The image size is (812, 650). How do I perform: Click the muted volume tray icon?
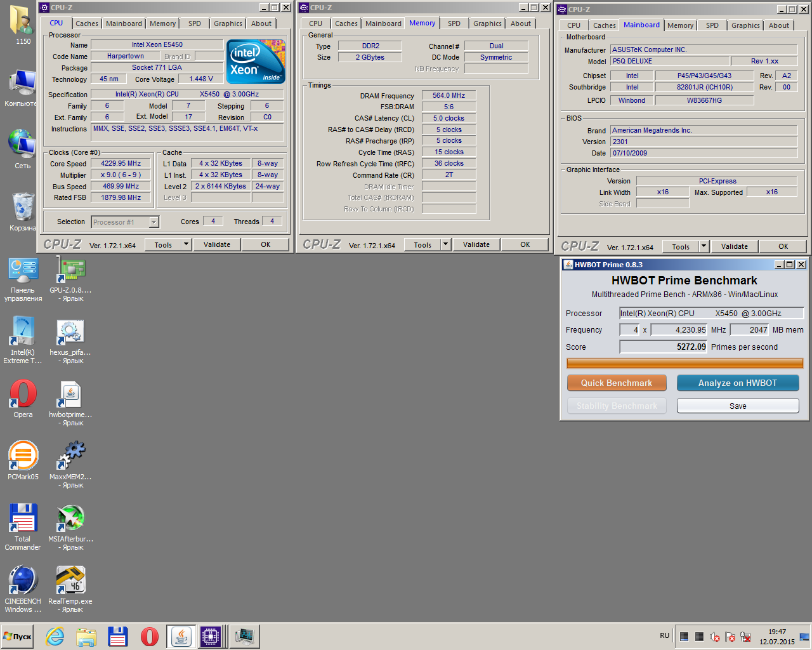[x=715, y=637]
